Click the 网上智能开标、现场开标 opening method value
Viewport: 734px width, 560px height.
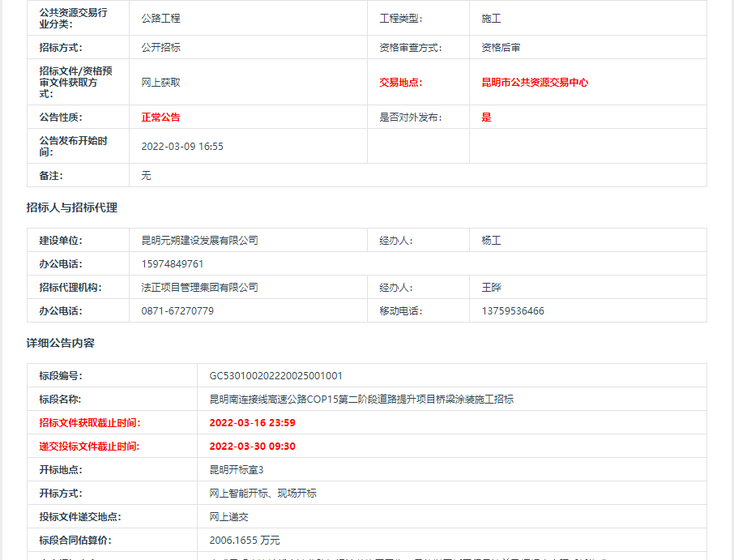pyautogui.click(x=262, y=494)
